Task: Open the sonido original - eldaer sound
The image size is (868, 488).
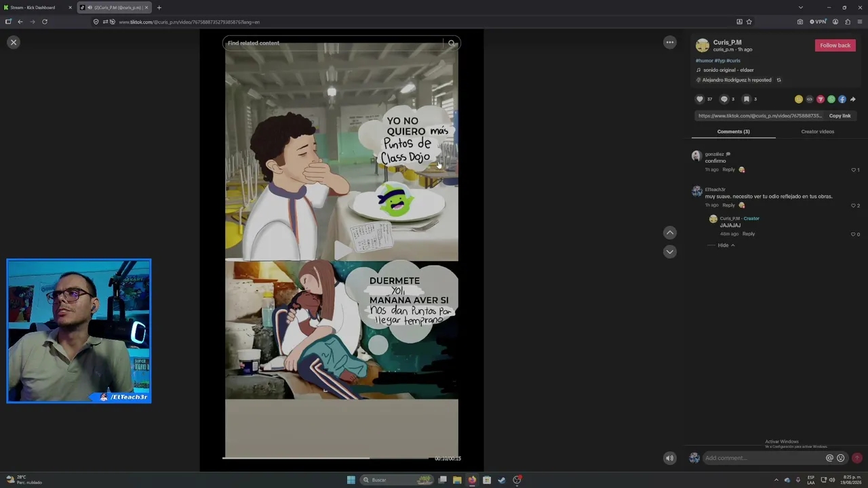Action: [726, 70]
